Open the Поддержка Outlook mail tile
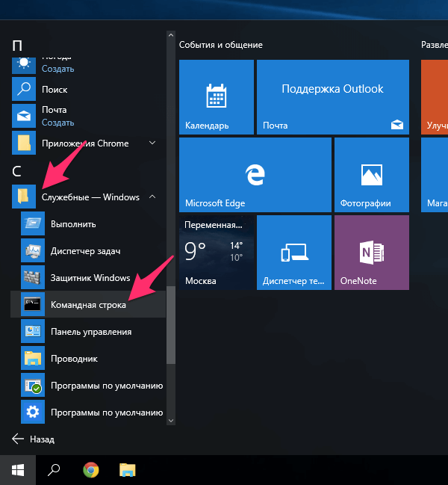This screenshot has height=485, width=448. 333,97
